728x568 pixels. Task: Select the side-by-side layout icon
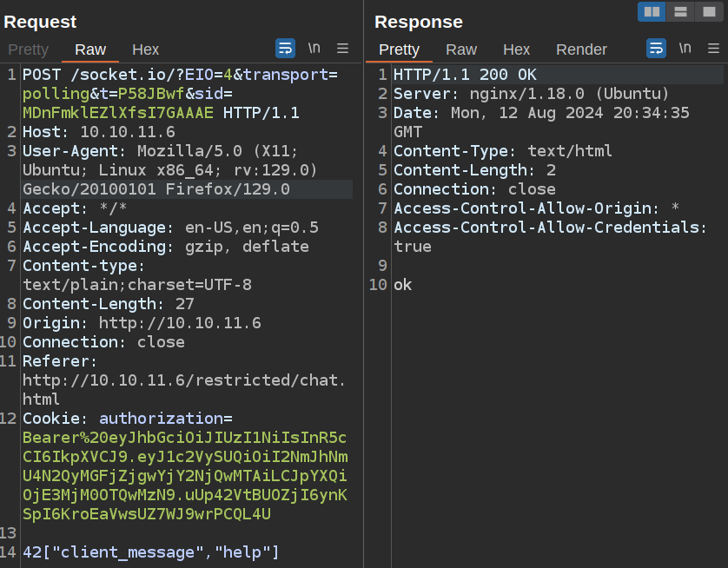click(652, 11)
